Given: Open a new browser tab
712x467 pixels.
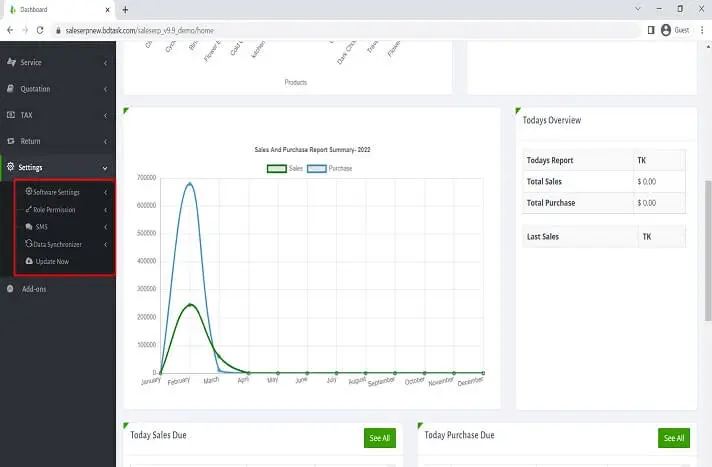Looking at the screenshot, I should 125,9.
